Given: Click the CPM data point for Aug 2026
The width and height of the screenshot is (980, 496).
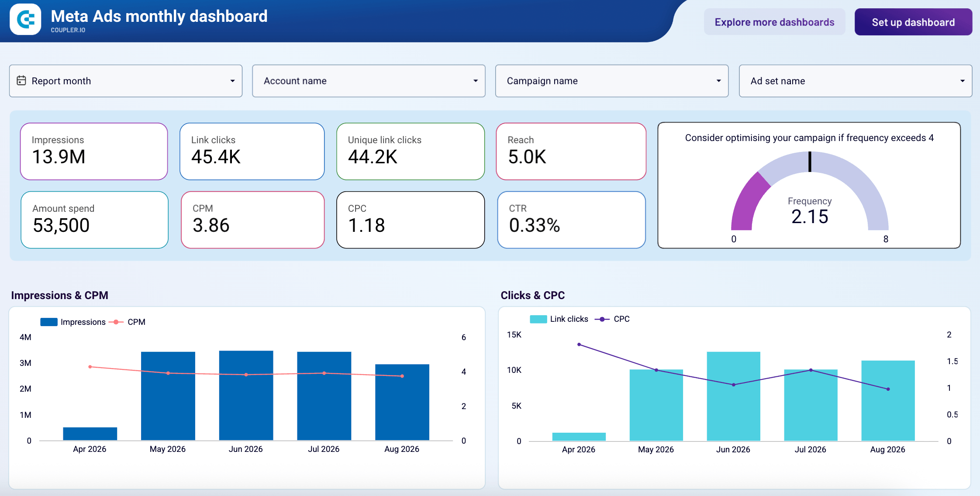Looking at the screenshot, I should coord(402,376).
